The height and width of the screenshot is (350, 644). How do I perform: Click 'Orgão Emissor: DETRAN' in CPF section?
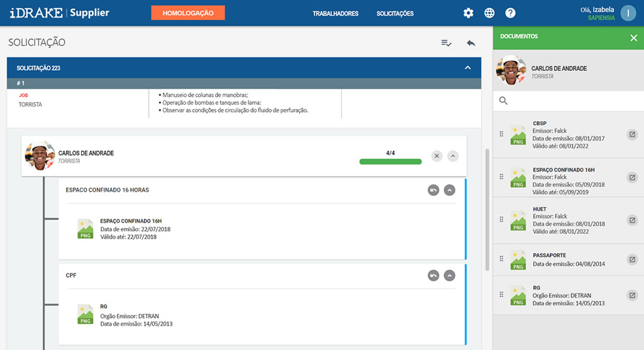(130, 316)
